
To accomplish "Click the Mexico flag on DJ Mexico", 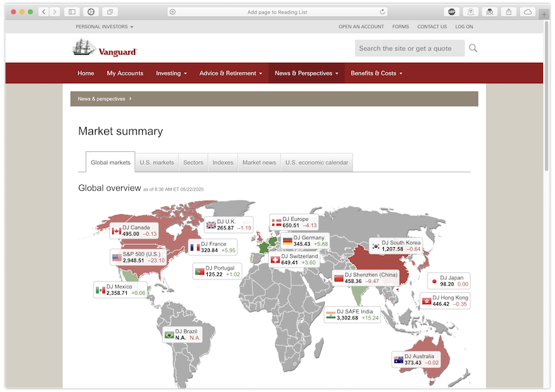I will 101,290.
